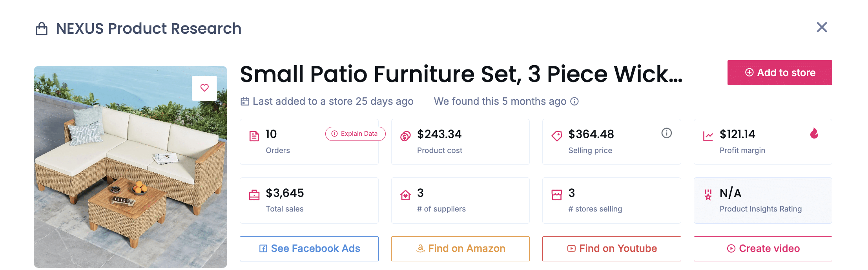Click the info icon next to 'found 5 months ago'

[574, 101]
